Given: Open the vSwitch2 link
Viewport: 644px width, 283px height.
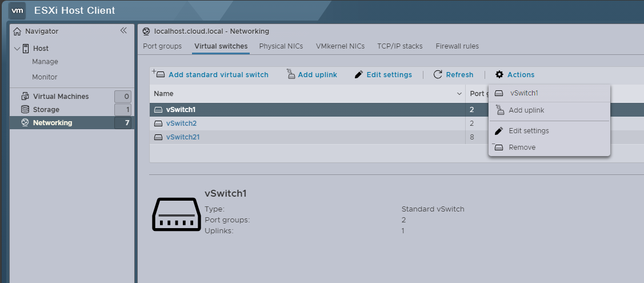Looking at the screenshot, I should pos(181,123).
